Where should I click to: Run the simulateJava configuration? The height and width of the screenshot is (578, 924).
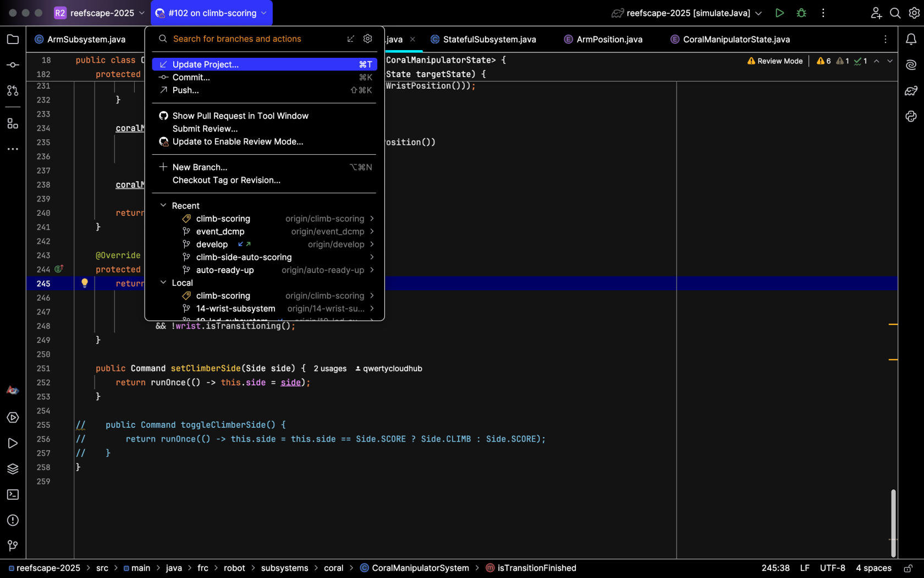click(x=779, y=13)
